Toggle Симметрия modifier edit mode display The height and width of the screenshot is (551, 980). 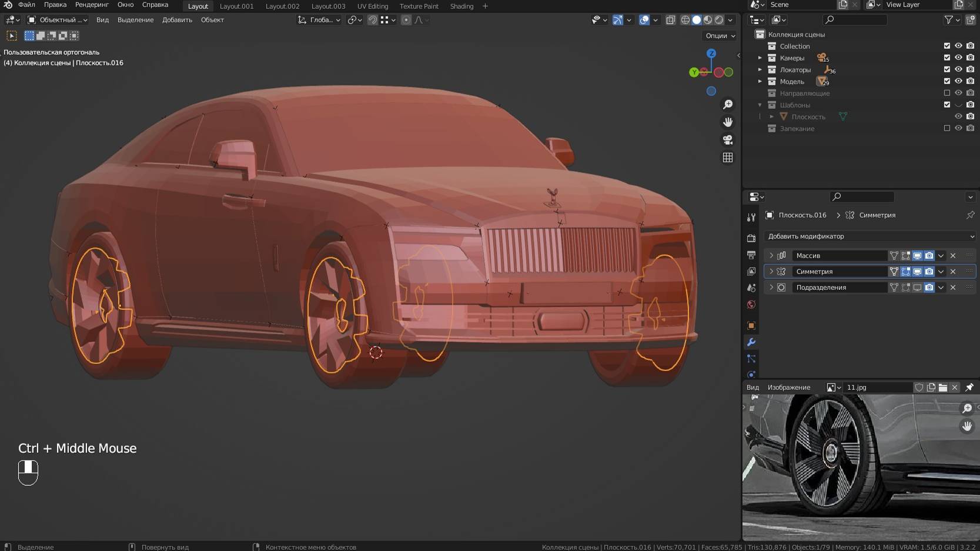[905, 271]
